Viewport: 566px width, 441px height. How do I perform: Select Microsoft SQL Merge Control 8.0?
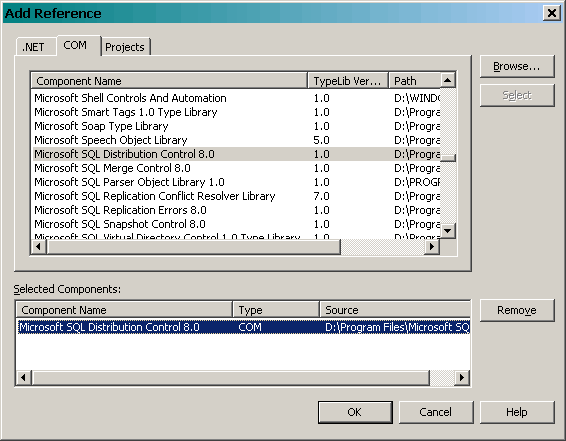coord(236,168)
